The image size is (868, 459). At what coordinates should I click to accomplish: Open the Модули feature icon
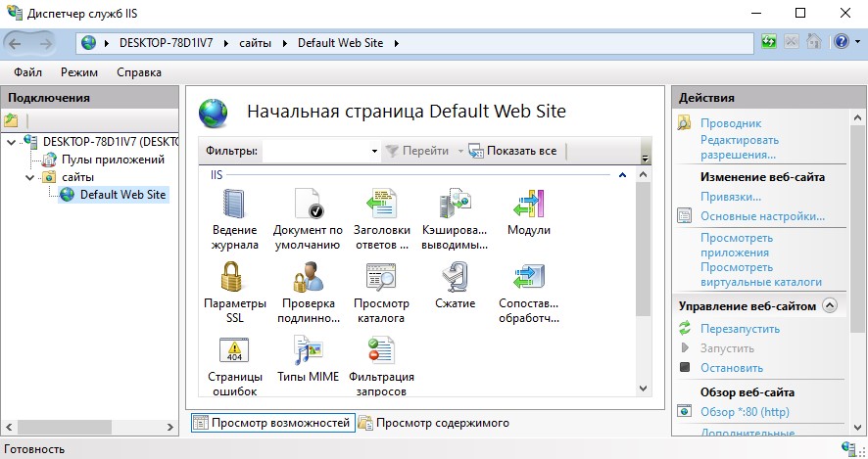[529, 204]
